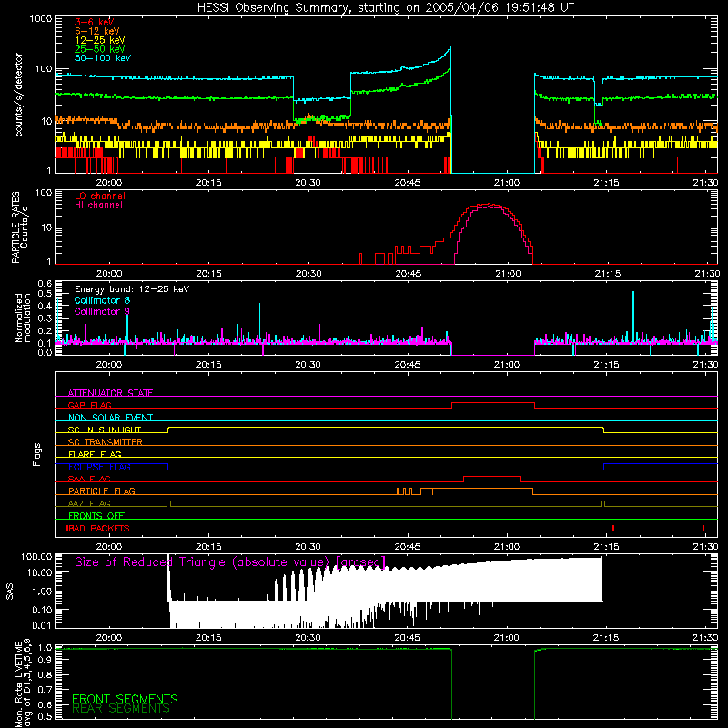This screenshot has width=728, height=728.
Task: Select the GAP_FLAG label
Action: coord(89,405)
